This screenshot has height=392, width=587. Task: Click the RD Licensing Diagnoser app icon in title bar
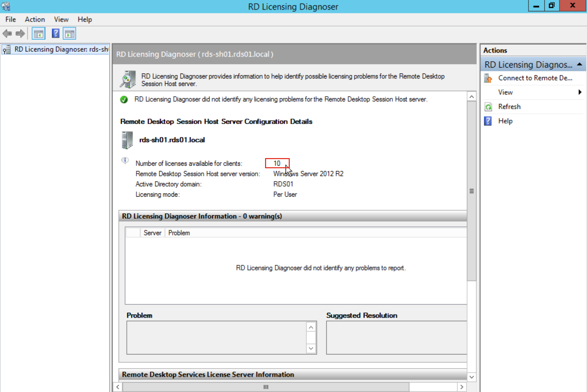coord(6,6)
